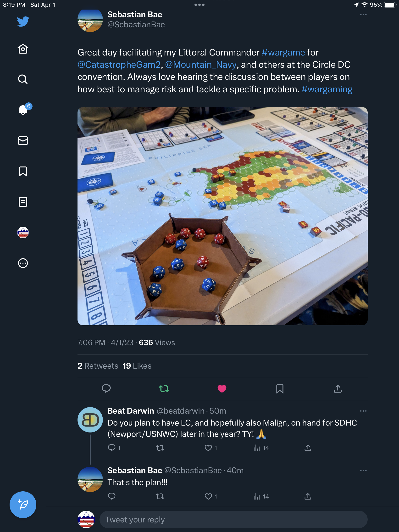
Task: Open more options for main tweet
Action: point(363,15)
